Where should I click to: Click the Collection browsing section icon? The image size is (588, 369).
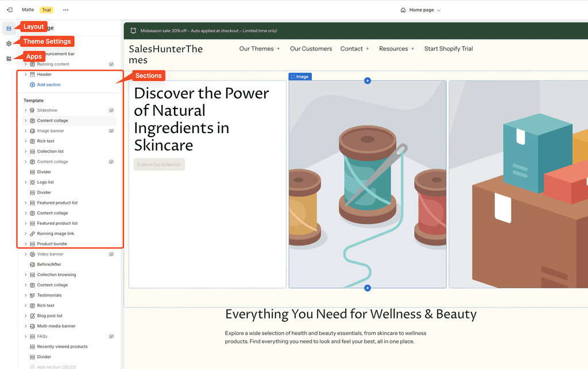[32, 275]
